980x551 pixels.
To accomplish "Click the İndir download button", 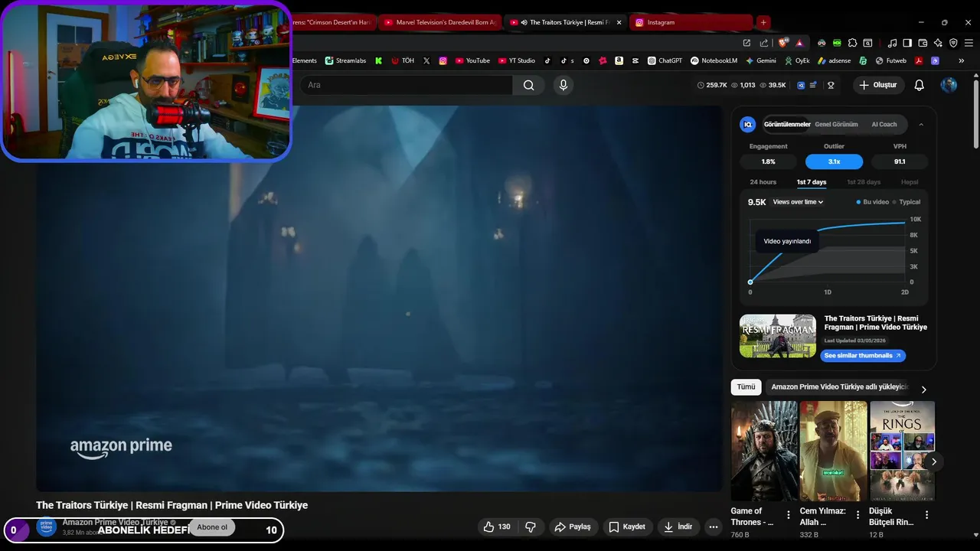I will tap(678, 527).
